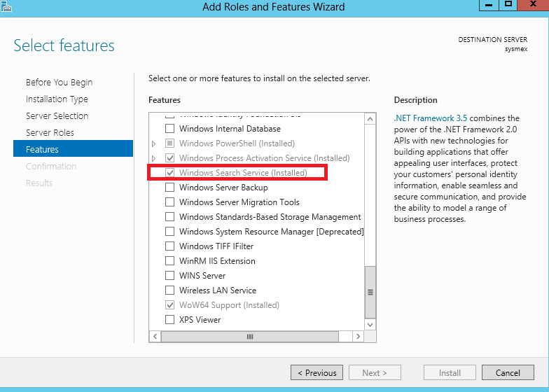Click the vertical scrollbar thumb
Screen dimensions: 549x392
(370, 291)
